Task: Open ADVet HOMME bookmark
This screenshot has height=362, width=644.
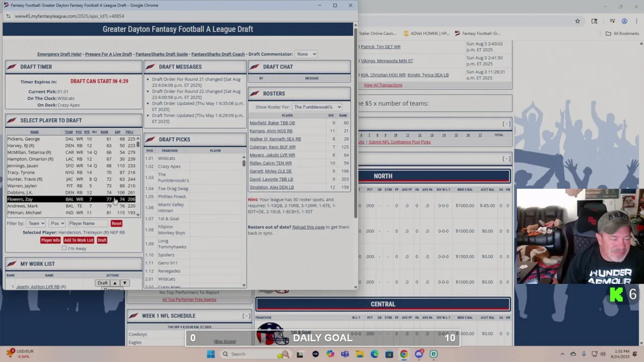Action: [x=426, y=34]
